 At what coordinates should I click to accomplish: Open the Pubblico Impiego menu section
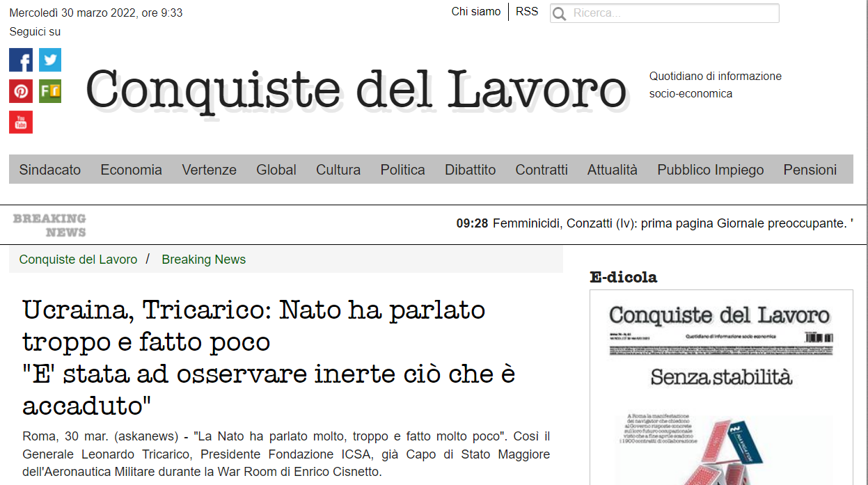[711, 170]
